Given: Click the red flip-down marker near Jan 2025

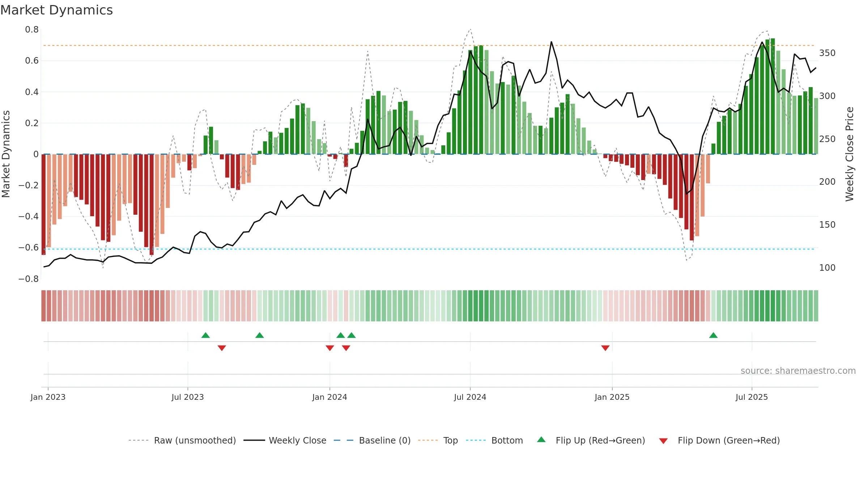Looking at the screenshot, I should [x=605, y=348].
